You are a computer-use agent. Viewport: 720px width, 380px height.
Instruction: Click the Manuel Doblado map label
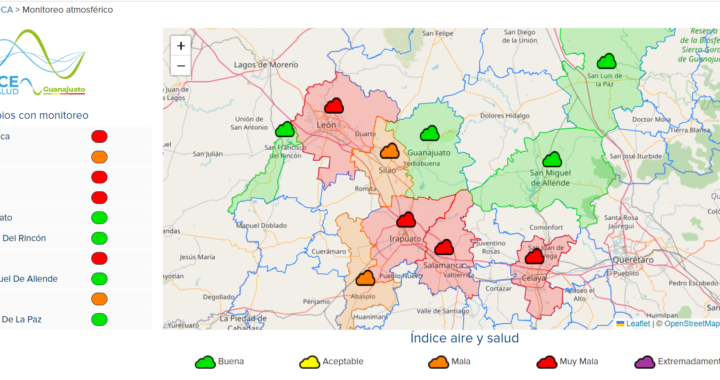(261, 225)
